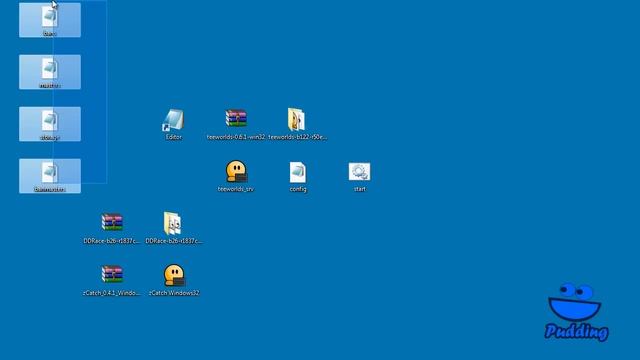The image size is (640, 360).
Task: Select the zCatch Windows32 executable icon
Action: [174, 275]
